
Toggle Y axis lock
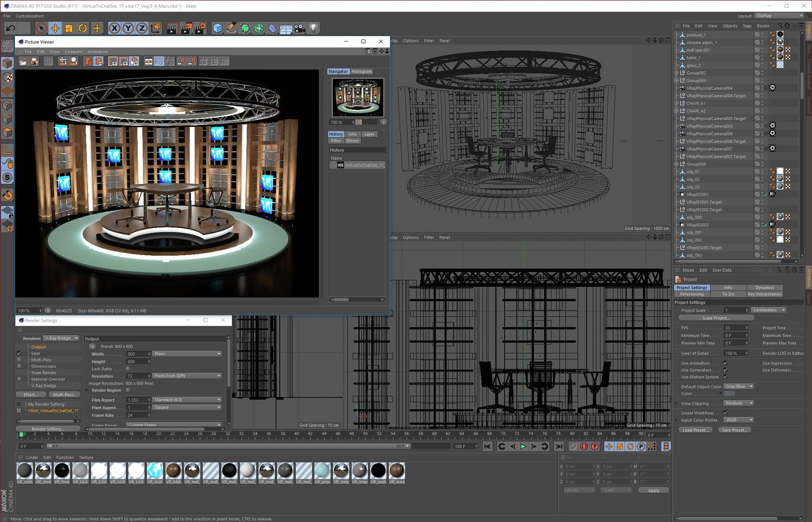(128, 29)
